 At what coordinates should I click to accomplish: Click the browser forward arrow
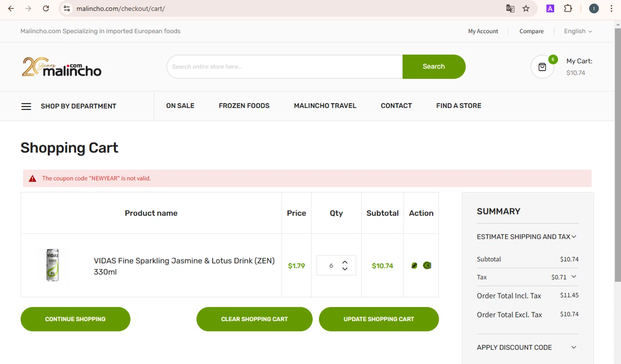click(28, 8)
